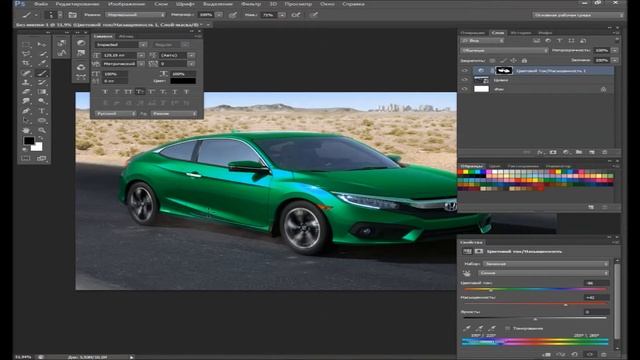The height and width of the screenshot is (360, 640).
Task: Switch to the История tab
Action: click(x=520, y=33)
